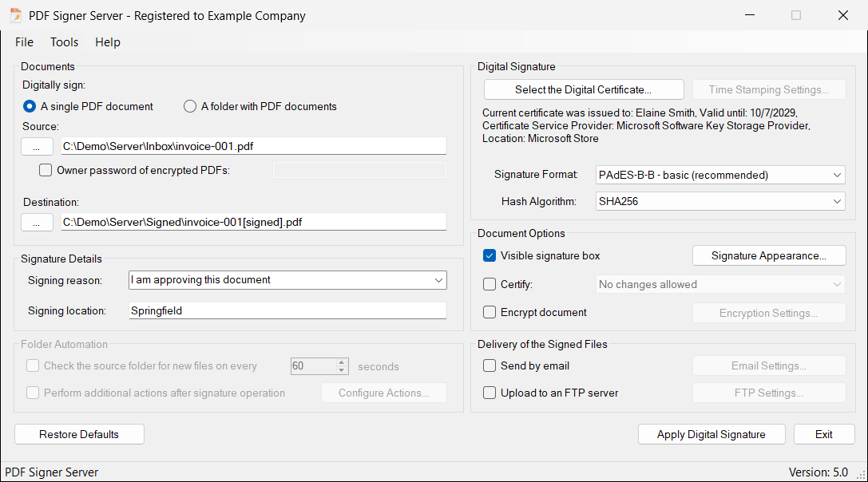Viewport: 868px width, 482px height.
Task: Open Email Settings
Action: [x=769, y=365]
